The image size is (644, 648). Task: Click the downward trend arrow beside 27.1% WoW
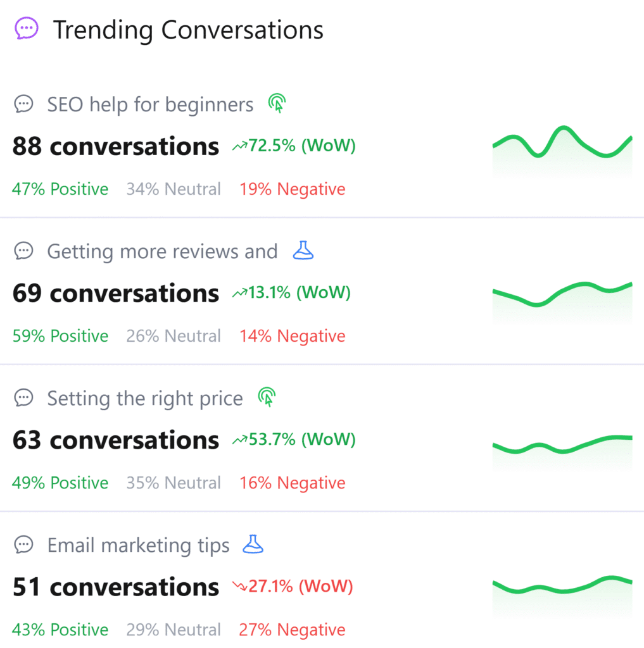click(240, 586)
